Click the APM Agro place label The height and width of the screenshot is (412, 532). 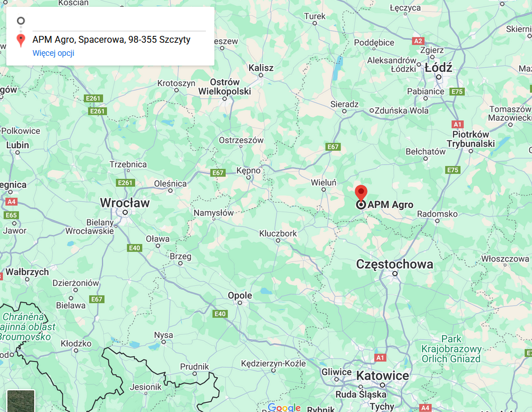(390, 205)
